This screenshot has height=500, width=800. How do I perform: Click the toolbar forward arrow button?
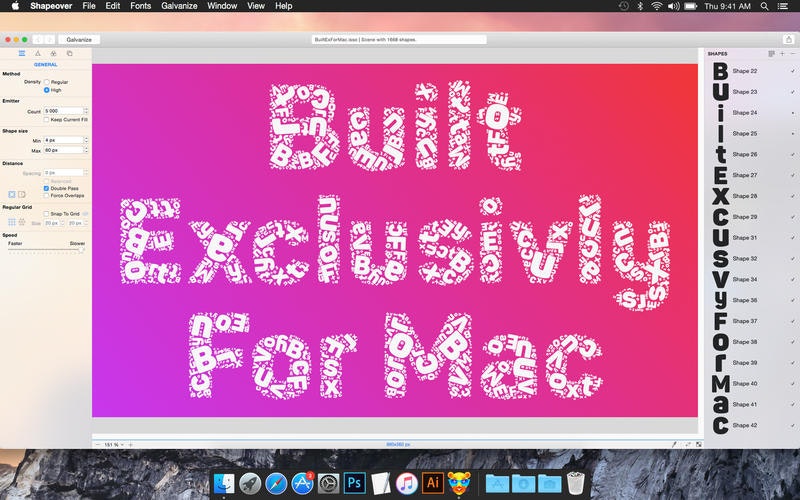(x=49, y=39)
